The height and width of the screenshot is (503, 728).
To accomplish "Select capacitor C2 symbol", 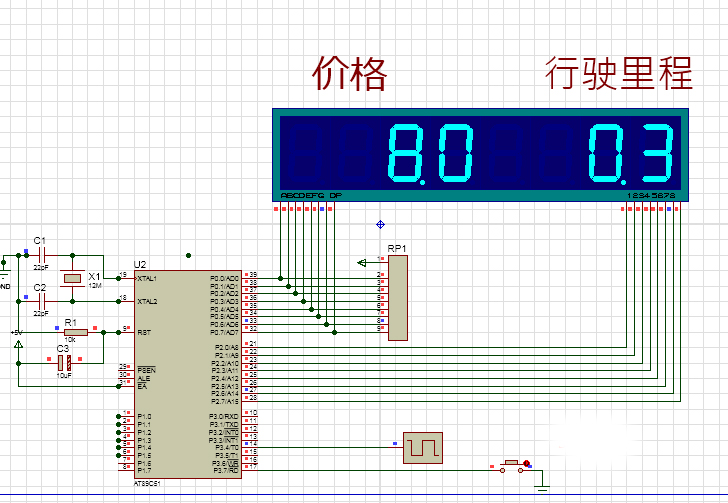I will (42, 301).
